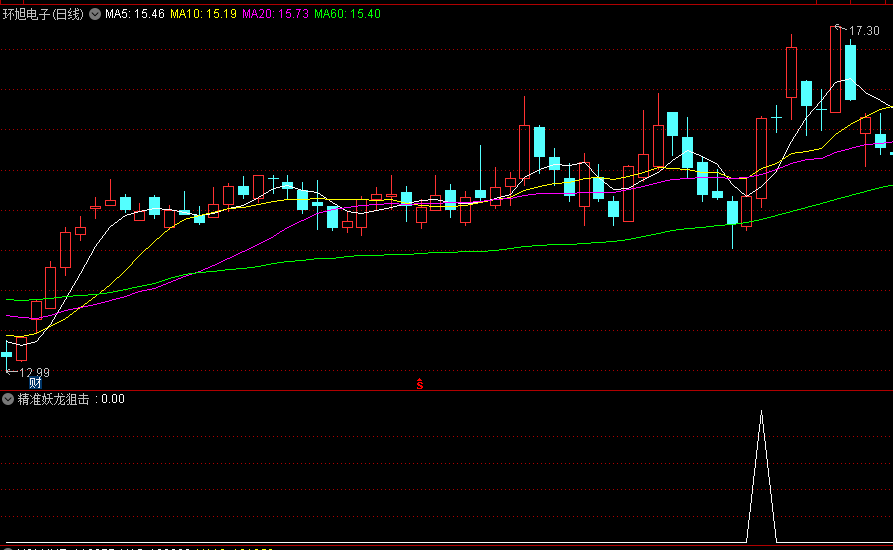Click the 17.30 high price annotation
893x550 pixels.
(864, 32)
